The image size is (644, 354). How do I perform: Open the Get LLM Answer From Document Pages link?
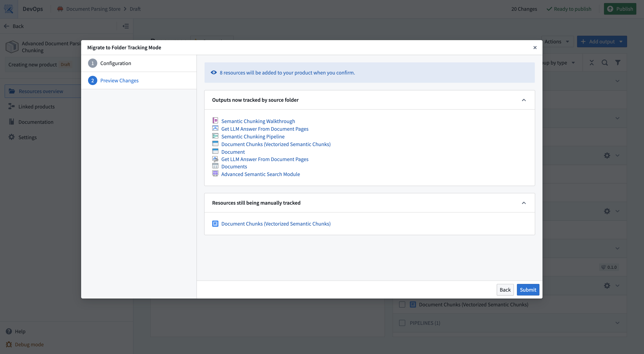(x=265, y=129)
